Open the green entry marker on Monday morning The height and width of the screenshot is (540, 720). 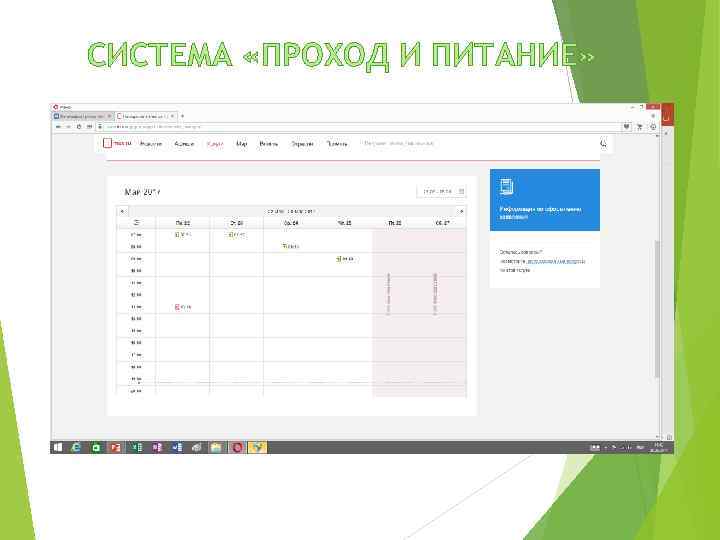point(177,235)
